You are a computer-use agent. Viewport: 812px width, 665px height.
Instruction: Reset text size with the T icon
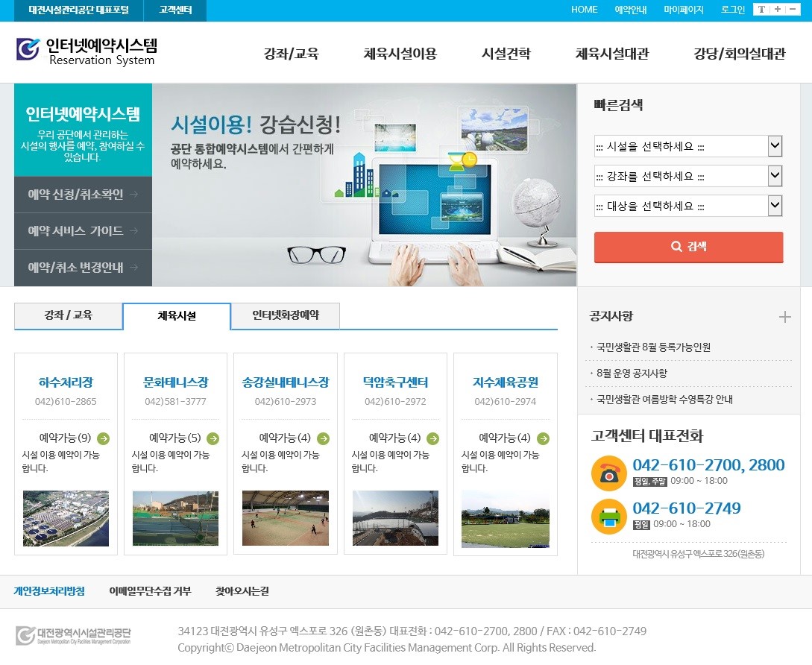point(761,10)
